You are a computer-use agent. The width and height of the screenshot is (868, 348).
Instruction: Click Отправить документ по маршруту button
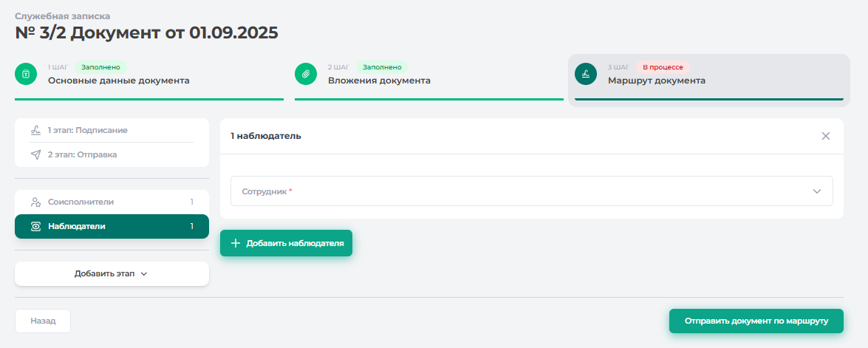756,321
